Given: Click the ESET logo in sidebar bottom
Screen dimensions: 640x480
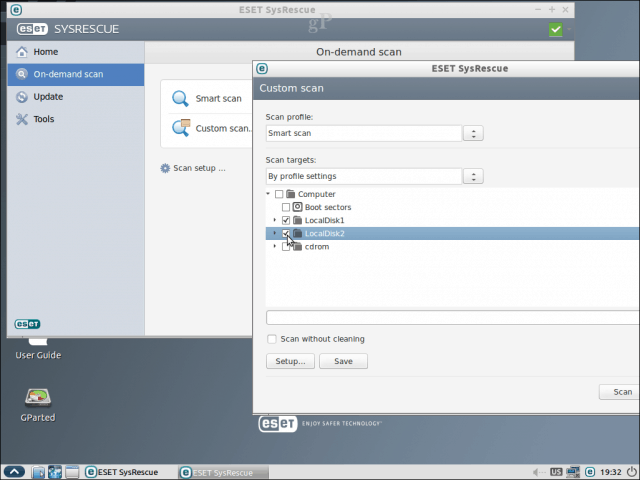Looking at the screenshot, I should (x=27, y=324).
